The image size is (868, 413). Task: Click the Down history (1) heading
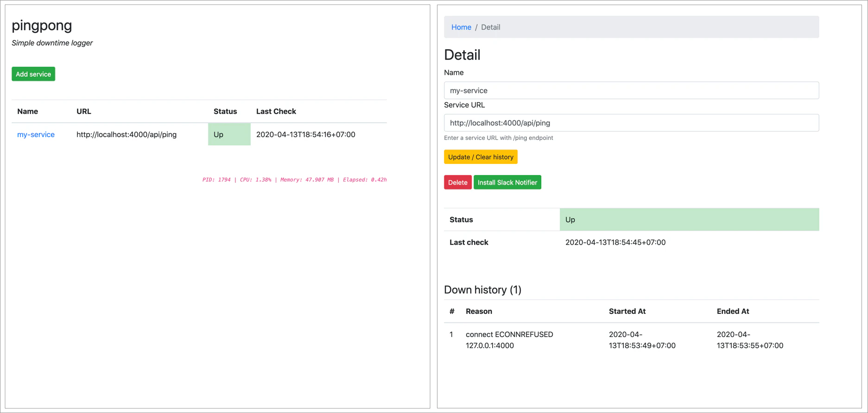pos(482,290)
